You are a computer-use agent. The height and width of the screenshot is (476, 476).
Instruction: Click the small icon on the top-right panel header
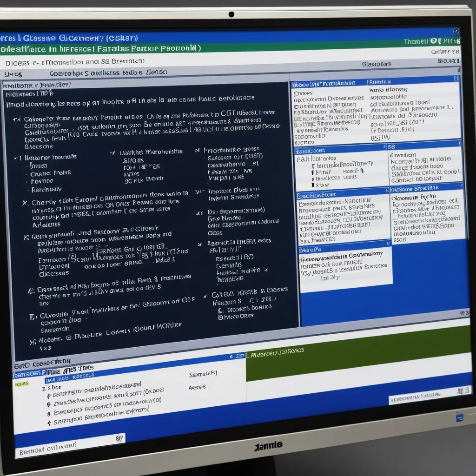[x=456, y=79]
